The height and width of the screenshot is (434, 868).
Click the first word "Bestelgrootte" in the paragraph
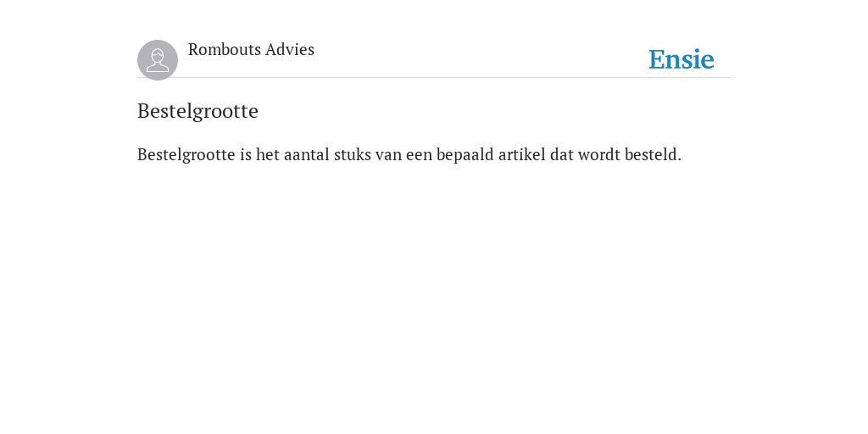186,155
